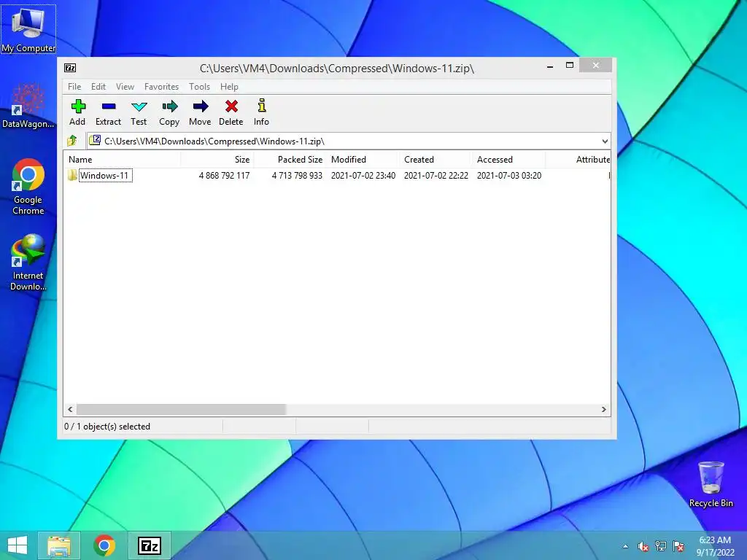Click the 7z icon in title bar

pos(70,68)
